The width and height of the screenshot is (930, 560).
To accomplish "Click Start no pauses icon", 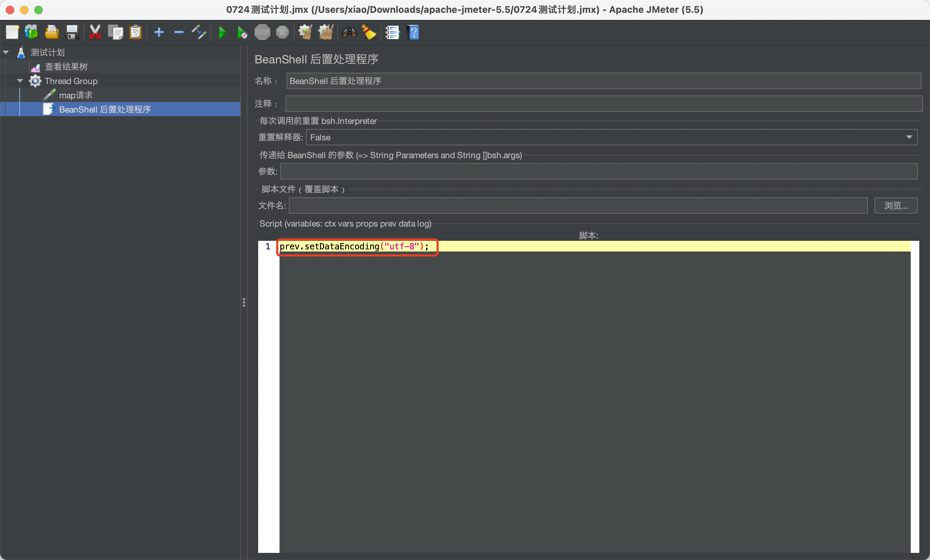I will point(242,32).
